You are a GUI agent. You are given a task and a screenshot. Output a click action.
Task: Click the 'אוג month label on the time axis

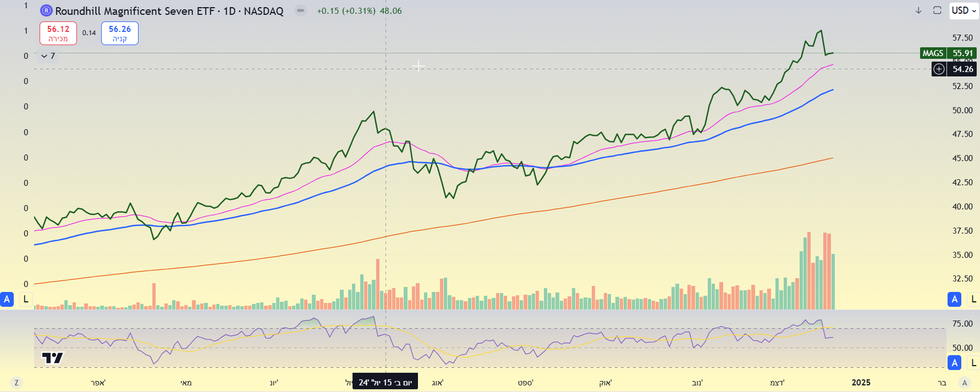[438, 383]
